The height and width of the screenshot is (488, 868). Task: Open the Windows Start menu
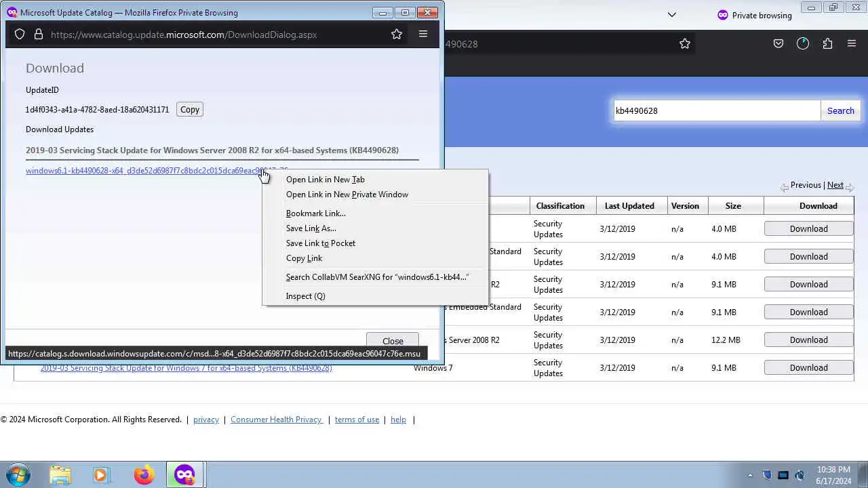(18, 474)
